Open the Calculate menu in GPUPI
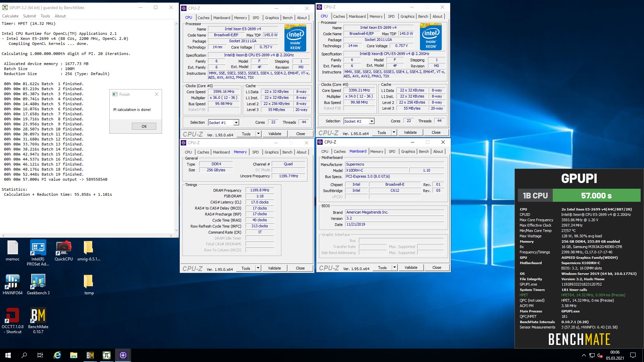This screenshot has height=362, width=644. point(10,16)
